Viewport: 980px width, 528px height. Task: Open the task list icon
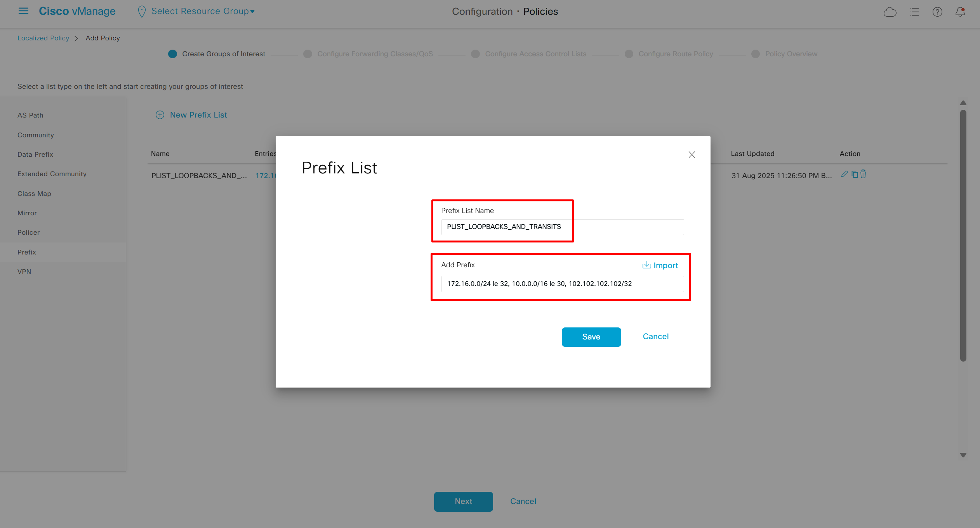click(x=914, y=12)
